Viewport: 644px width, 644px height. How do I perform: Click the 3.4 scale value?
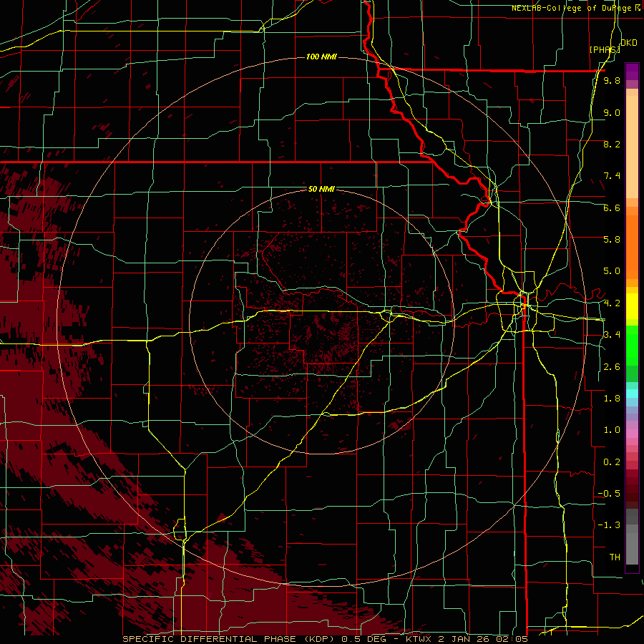click(612, 335)
